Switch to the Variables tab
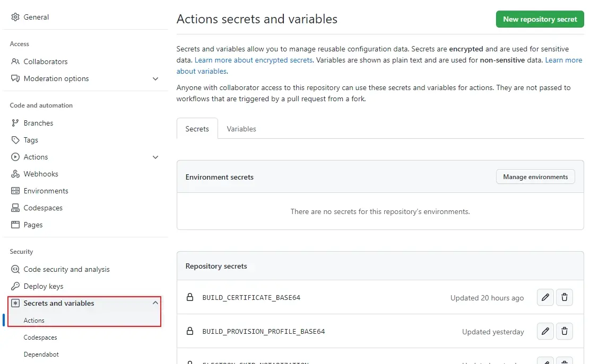The height and width of the screenshot is (364, 599). [241, 128]
